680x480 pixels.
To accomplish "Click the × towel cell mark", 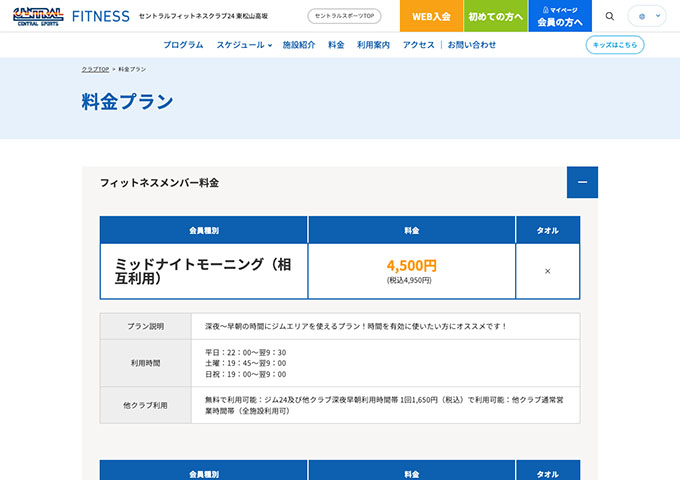I will (x=547, y=271).
